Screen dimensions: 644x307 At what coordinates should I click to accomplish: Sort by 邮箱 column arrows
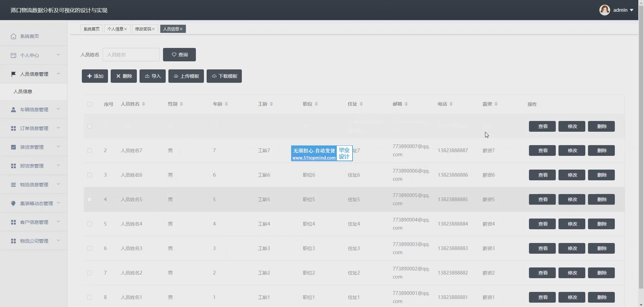click(x=406, y=104)
